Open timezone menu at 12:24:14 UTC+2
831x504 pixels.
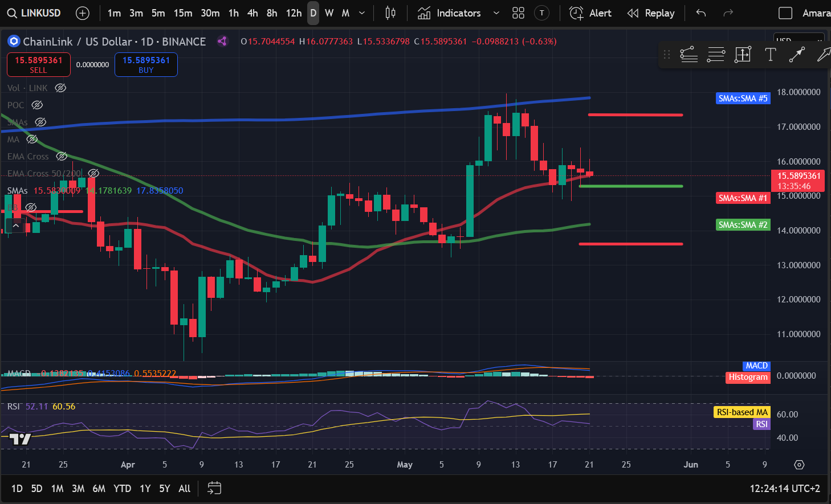click(x=785, y=489)
